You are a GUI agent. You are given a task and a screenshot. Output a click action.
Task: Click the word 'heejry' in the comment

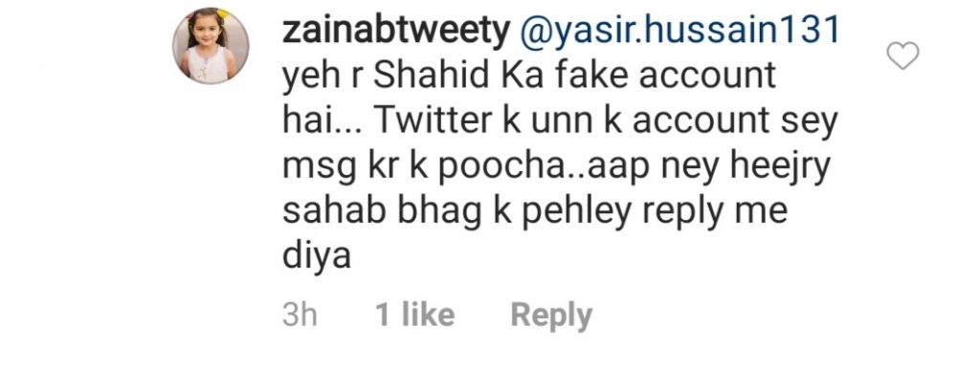777,166
